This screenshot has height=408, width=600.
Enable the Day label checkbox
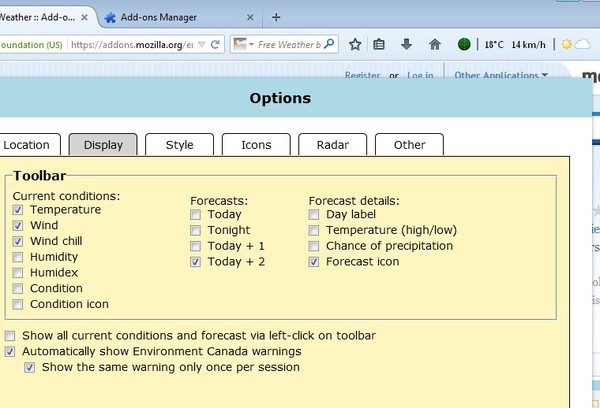pyautogui.click(x=314, y=214)
